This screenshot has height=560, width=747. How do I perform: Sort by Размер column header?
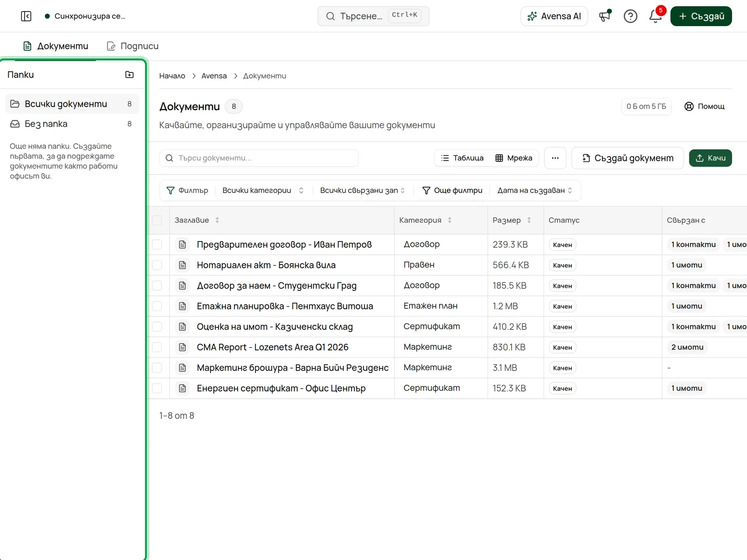click(512, 220)
